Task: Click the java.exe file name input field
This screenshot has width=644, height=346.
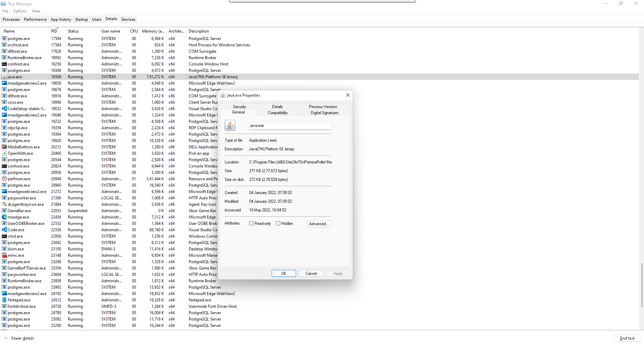Action: 290,126
